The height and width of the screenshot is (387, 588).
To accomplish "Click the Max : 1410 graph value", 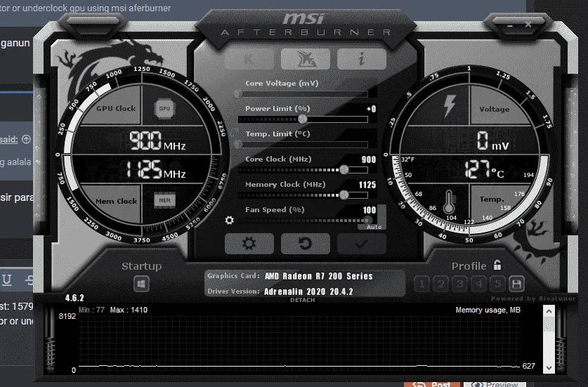I will click(x=129, y=310).
